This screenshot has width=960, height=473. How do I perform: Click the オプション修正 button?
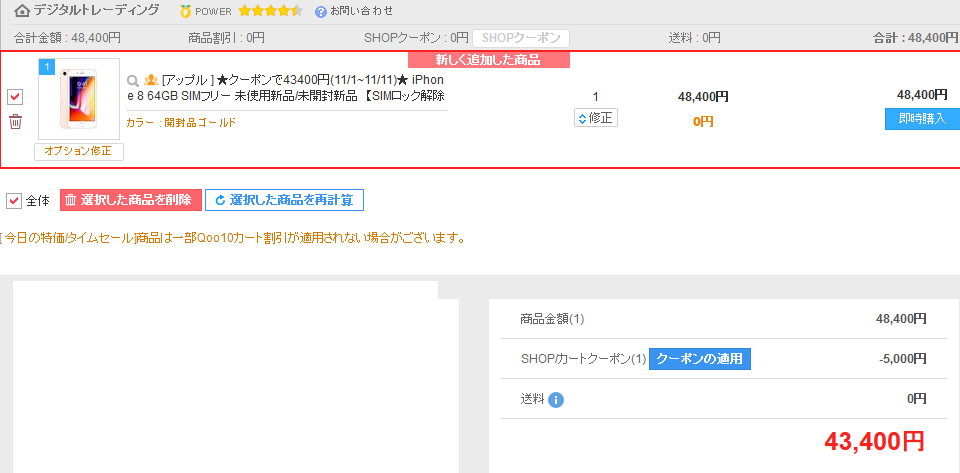(79, 152)
